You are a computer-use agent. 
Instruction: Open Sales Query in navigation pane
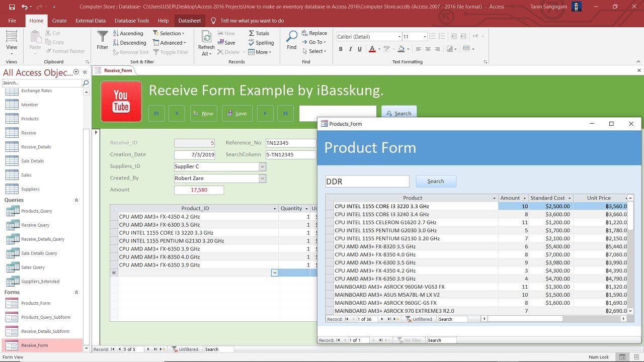[x=33, y=267]
